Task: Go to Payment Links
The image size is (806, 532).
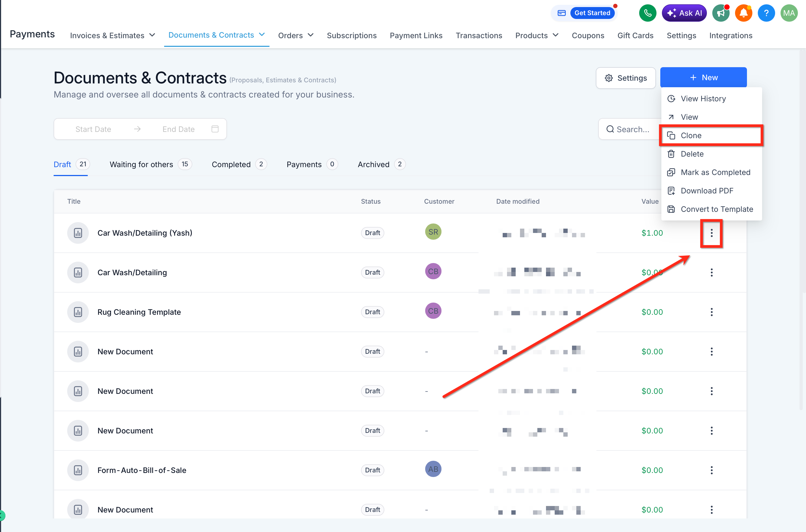Action: [x=416, y=35]
